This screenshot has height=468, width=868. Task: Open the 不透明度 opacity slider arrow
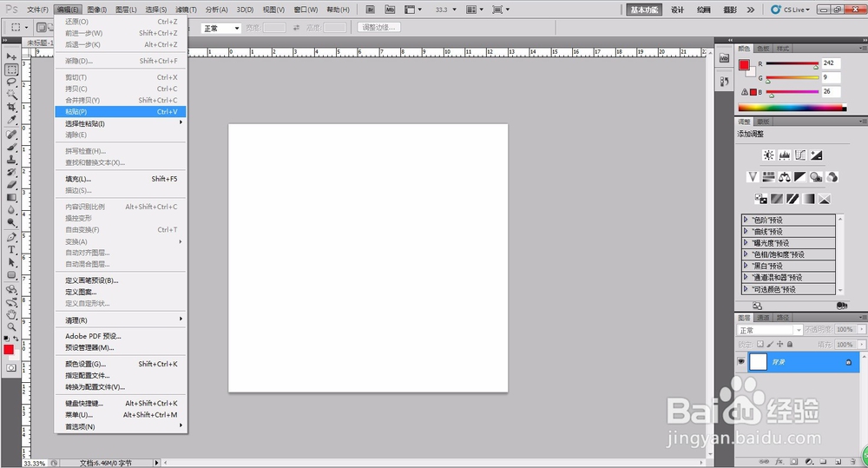(x=861, y=330)
